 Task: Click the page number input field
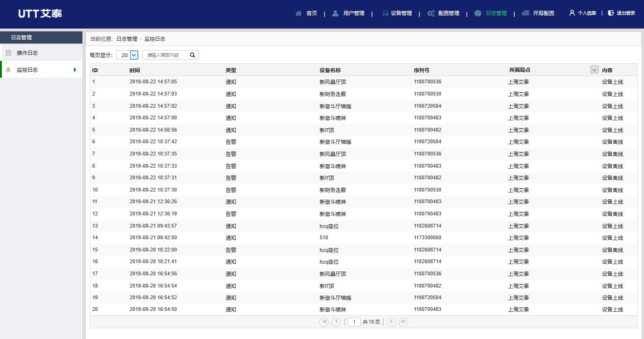point(354,322)
